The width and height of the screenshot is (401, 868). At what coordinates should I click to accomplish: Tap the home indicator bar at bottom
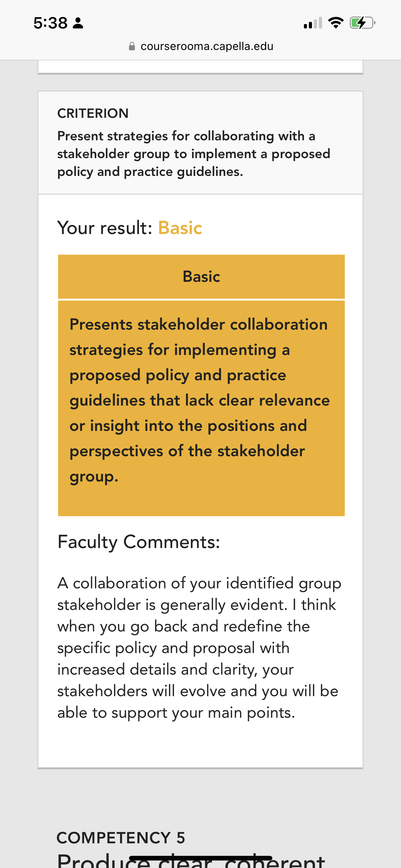tap(201, 858)
